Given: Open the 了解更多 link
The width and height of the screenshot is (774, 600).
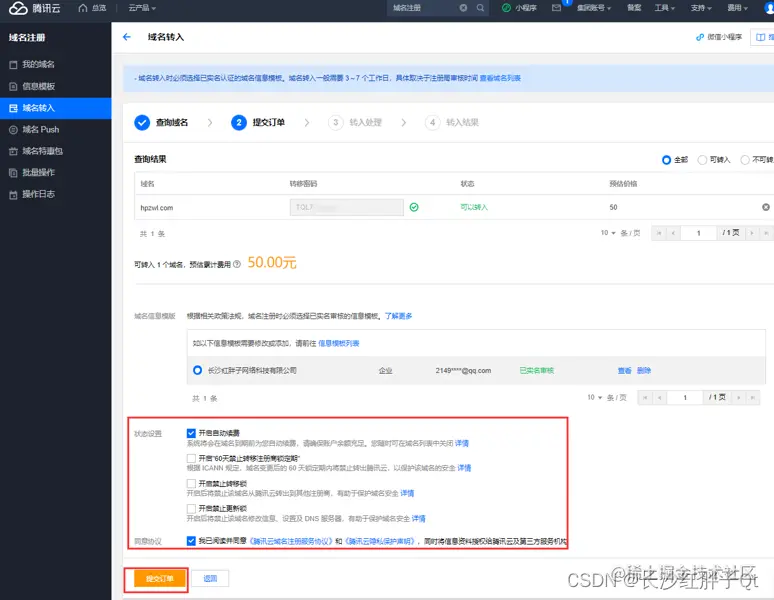Looking at the screenshot, I should (x=398, y=316).
